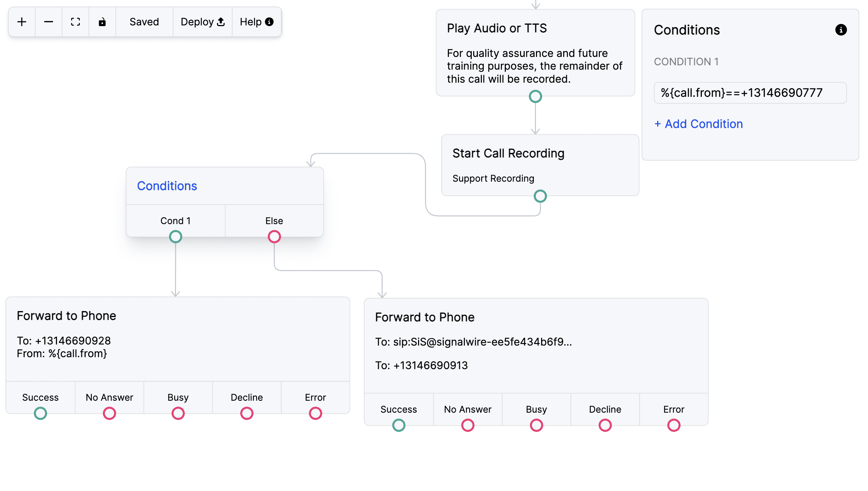Click the Deploy upload button
The image size is (868, 491).
pyautogui.click(x=202, y=22)
